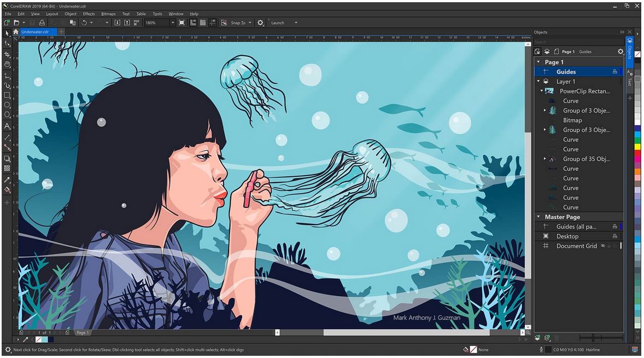This screenshot has width=644, height=358.
Task: Toggle visibility of the Document Grid
Action: click(x=603, y=245)
